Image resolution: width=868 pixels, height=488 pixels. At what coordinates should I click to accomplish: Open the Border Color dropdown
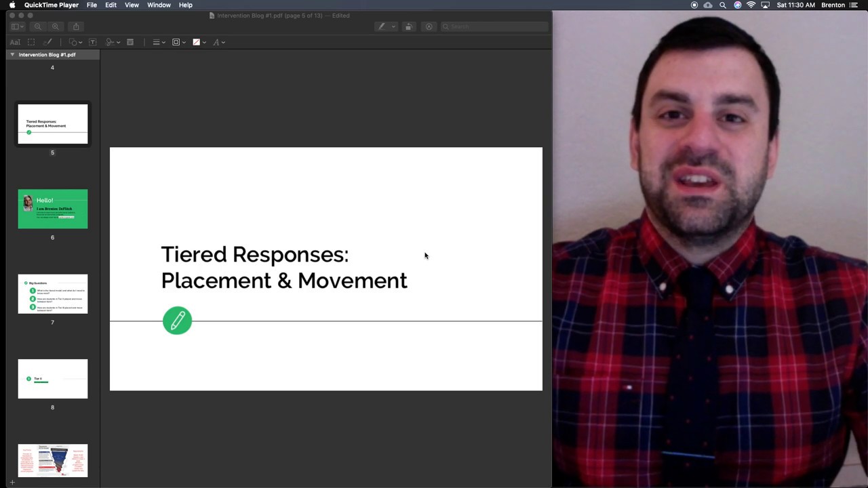point(178,42)
